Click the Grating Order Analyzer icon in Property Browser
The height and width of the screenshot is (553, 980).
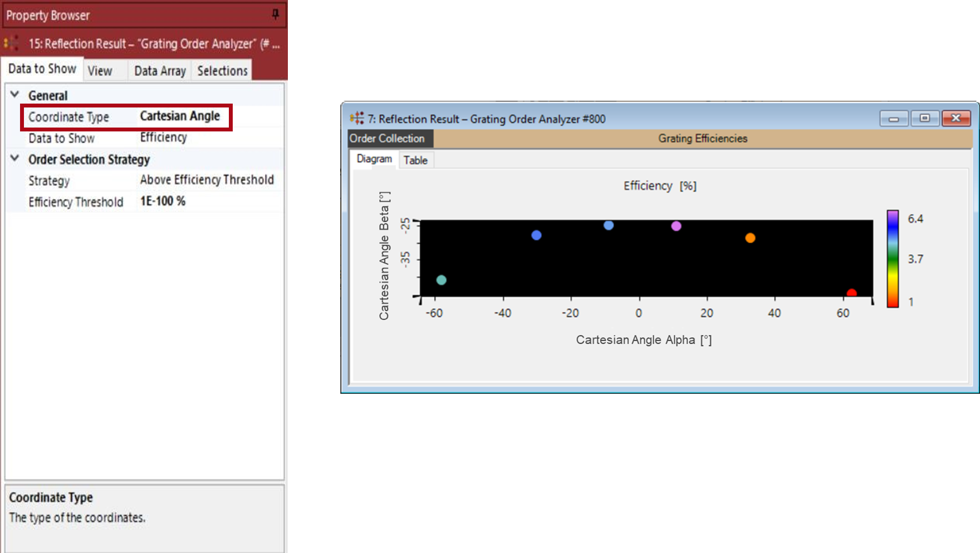point(11,43)
